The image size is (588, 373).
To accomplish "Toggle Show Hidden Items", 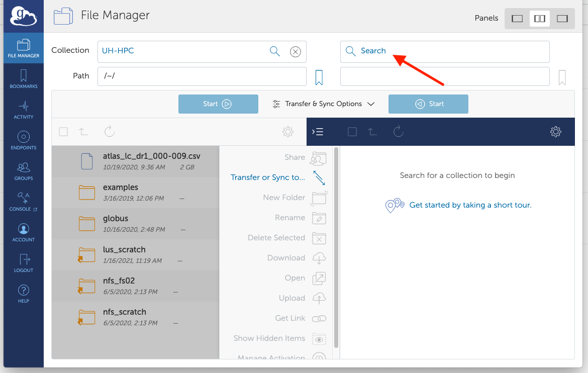I will (280, 338).
